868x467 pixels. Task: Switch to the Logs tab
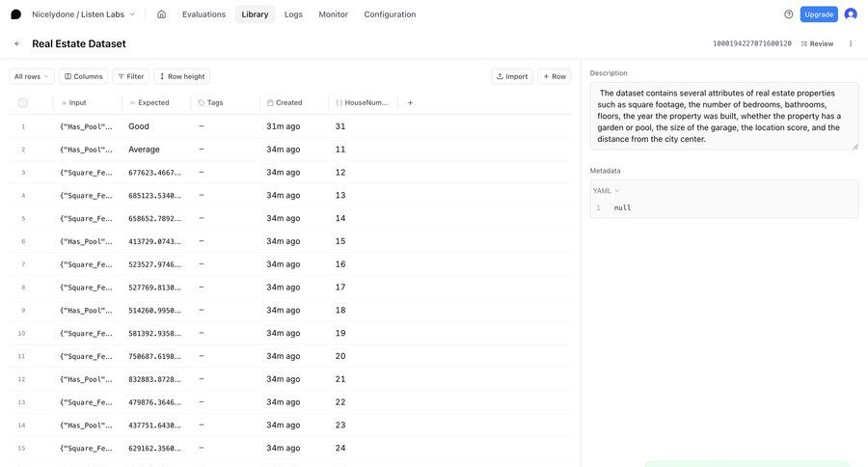(x=293, y=14)
